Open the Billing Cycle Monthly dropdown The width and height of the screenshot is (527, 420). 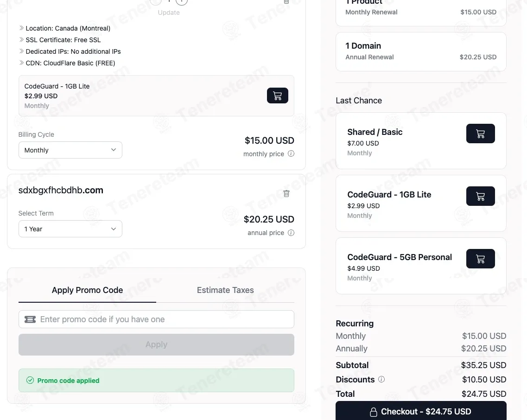pos(70,150)
